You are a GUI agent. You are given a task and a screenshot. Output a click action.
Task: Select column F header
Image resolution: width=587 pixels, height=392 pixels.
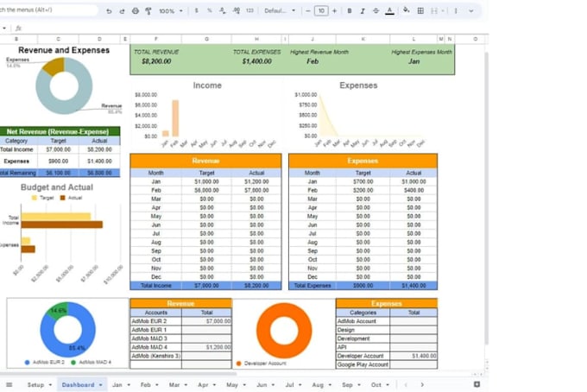click(x=155, y=39)
